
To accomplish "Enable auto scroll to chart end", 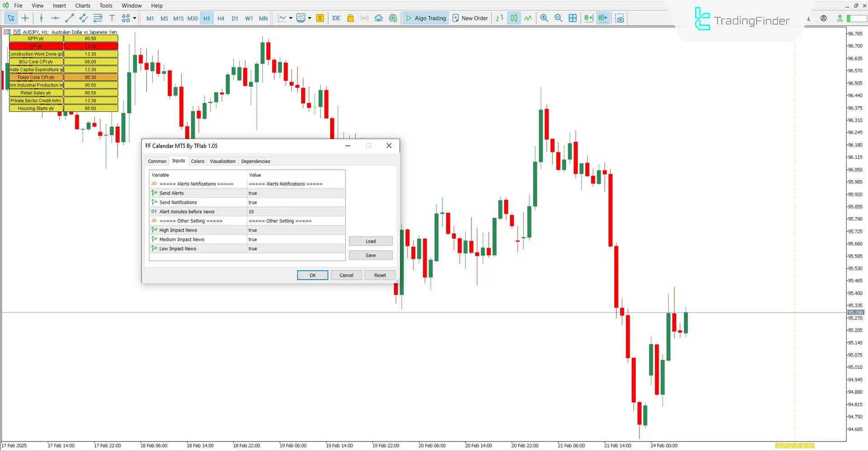I will pyautogui.click(x=588, y=18).
